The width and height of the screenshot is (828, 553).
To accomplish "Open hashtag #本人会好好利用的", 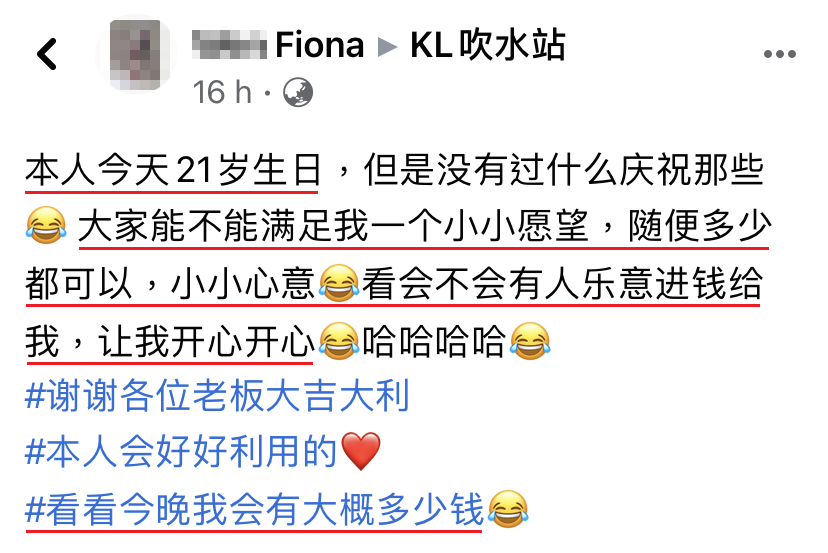I will pos(181,452).
